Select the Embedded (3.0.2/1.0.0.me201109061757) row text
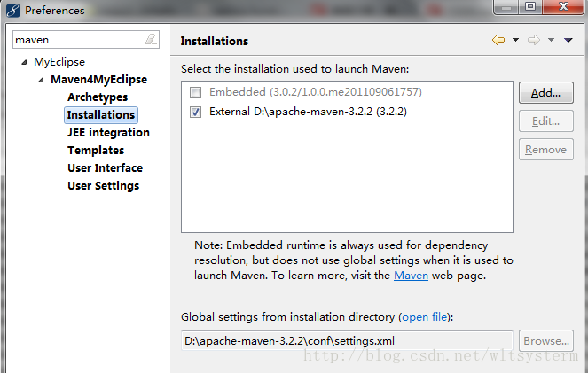This screenshot has height=373, width=588. pos(316,92)
